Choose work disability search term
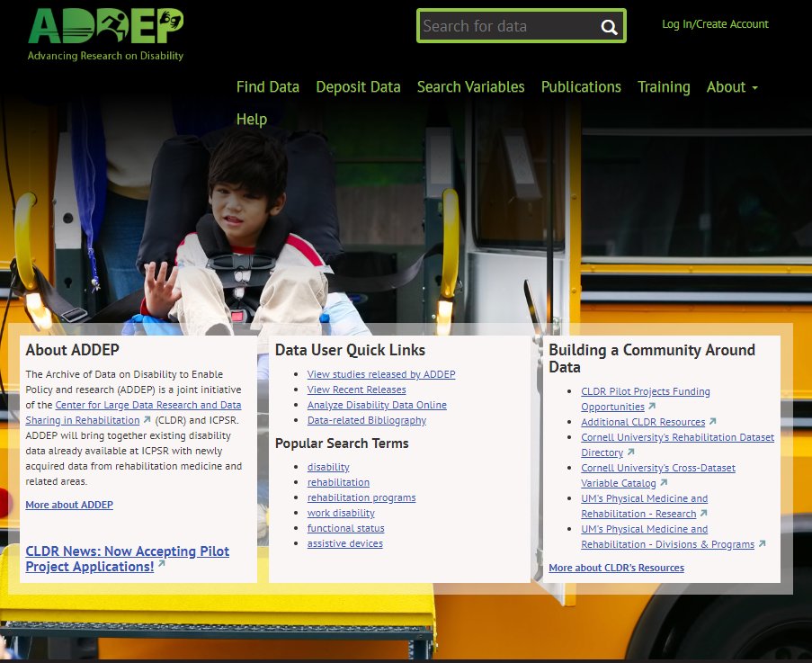 pyautogui.click(x=341, y=513)
